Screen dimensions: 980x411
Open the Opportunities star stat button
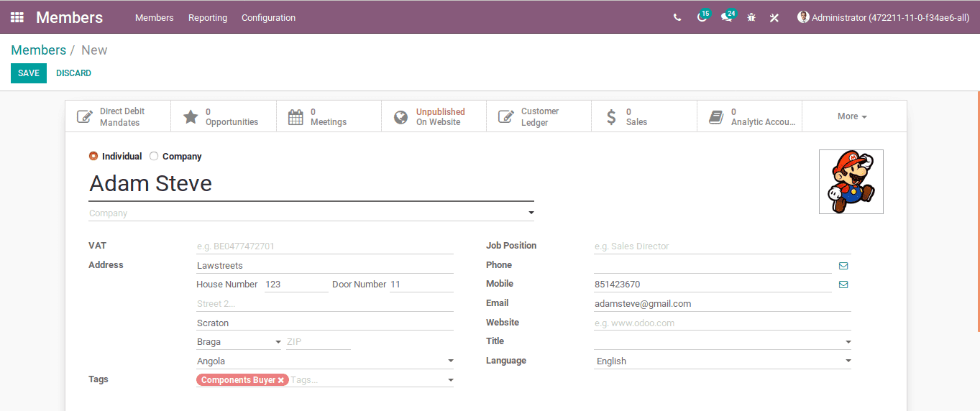tap(224, 116)
